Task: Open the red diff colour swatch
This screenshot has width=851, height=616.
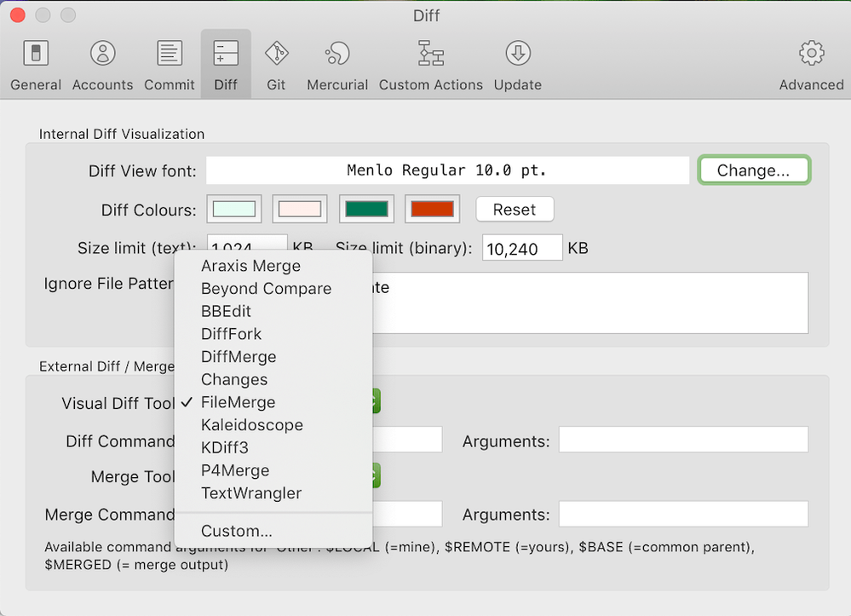Action: [x=432, y=209]
